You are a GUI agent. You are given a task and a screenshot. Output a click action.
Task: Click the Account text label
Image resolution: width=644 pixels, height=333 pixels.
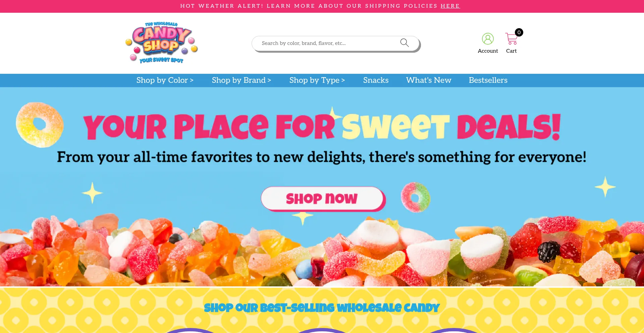pyautogui.click(x=488, y=51)
